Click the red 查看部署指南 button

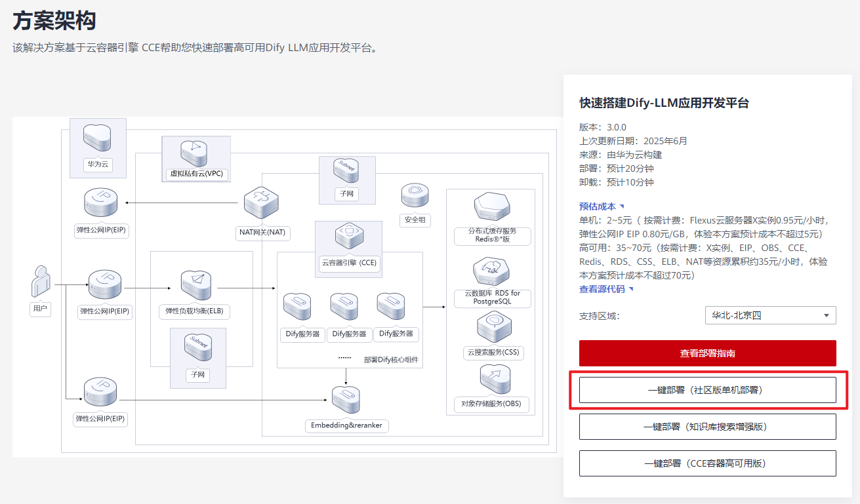pos(708,353)
